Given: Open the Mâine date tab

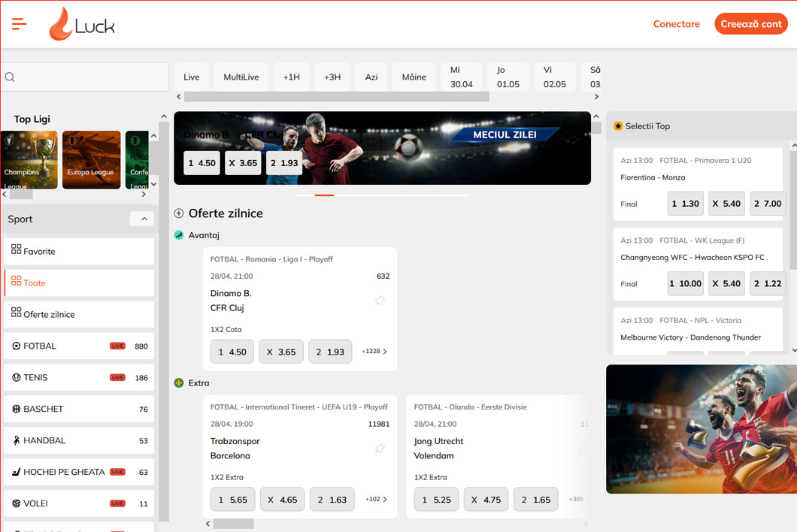Looking at the screenshot, I should tap(414, 77).
